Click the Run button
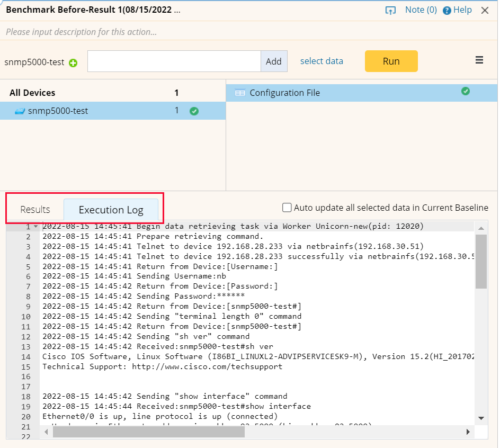This screenshot has width=500, height=448. pos(391,61)
